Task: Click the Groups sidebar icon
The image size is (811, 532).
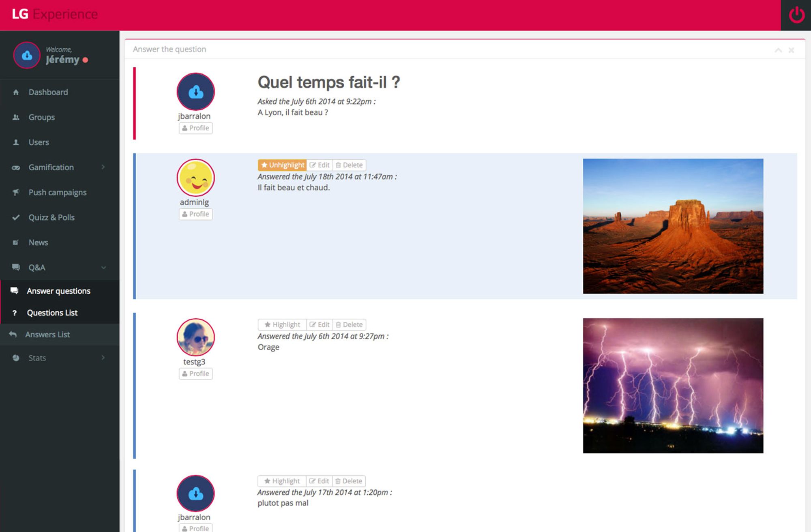Action: pyautogui.click(x=16, y=117)
